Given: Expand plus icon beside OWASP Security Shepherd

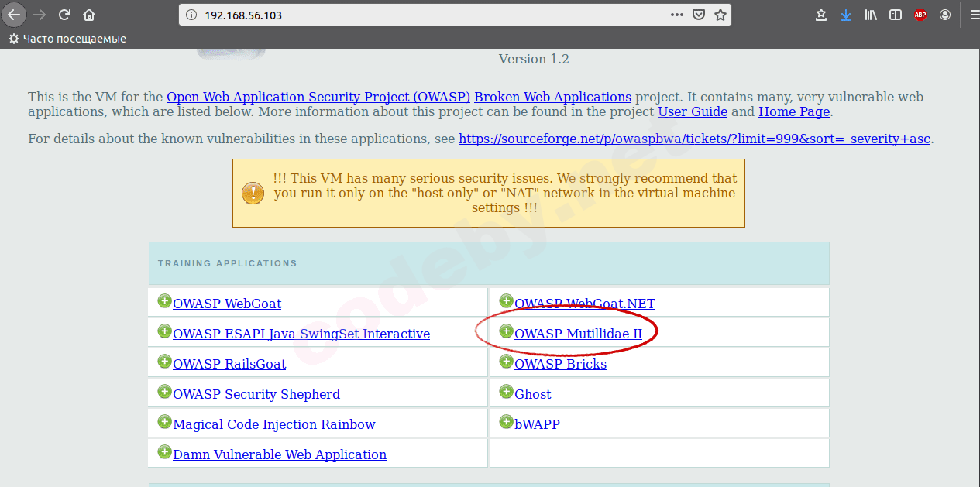Looking at the screenshot, I should click(x=164, y=392).
